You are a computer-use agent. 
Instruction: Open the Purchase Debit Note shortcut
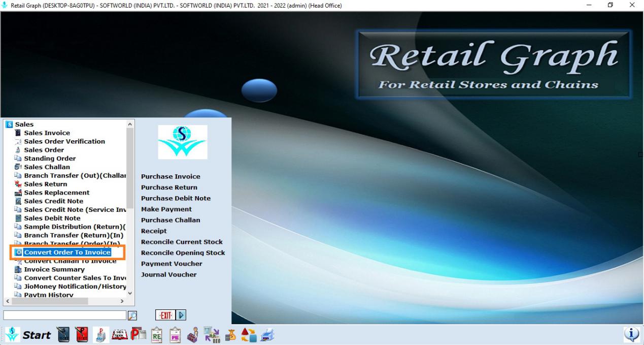[x=176, y=198]
